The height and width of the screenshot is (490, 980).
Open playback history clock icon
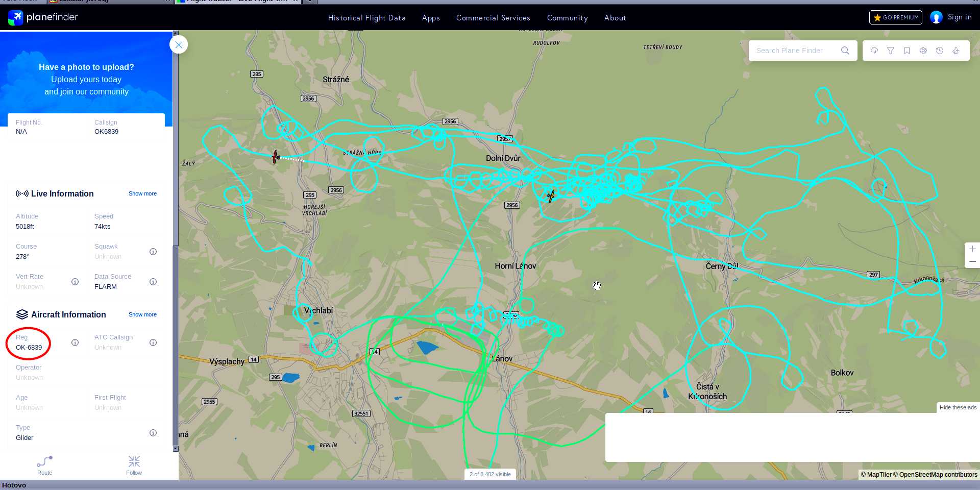(940, 51)
